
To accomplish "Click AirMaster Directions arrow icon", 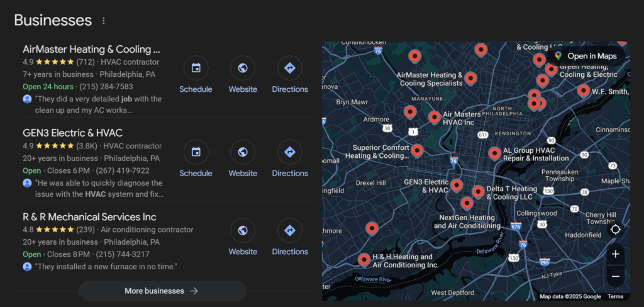I will (290, 68).
